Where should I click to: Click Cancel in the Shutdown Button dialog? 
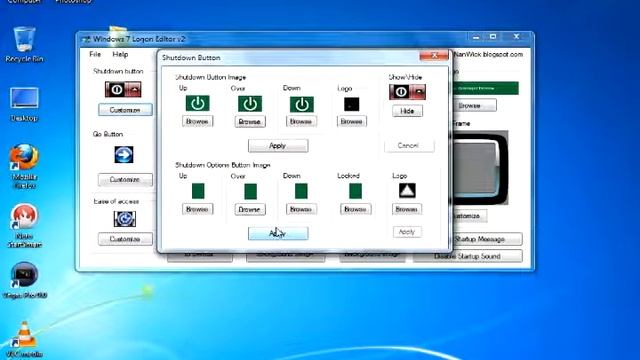(408, 145)
